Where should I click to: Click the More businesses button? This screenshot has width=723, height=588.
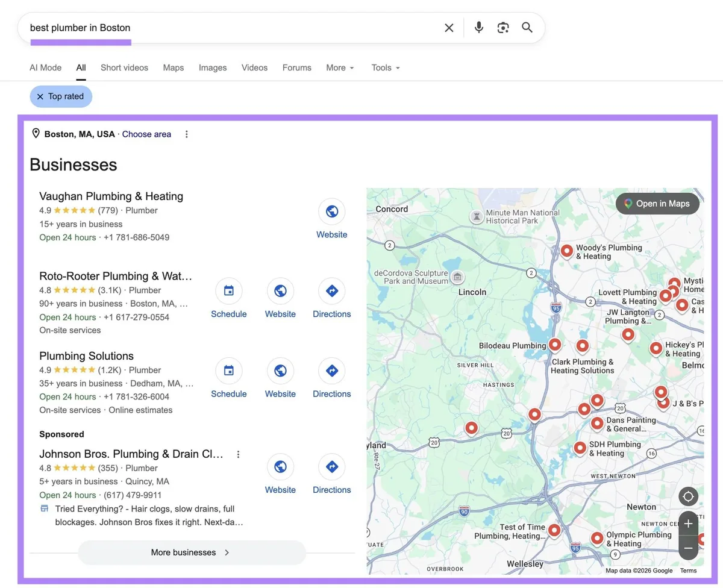point(192,552)
